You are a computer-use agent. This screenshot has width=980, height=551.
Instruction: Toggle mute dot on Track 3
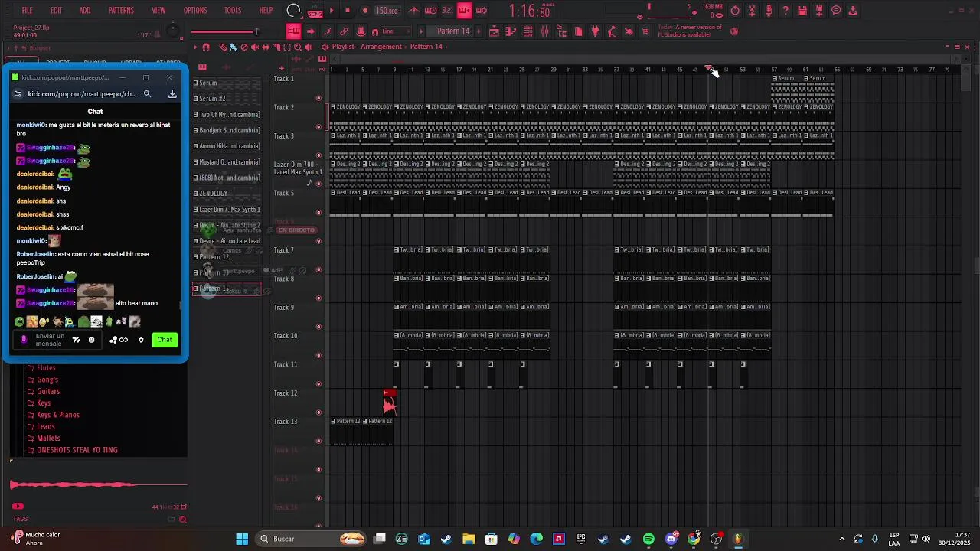318,155
